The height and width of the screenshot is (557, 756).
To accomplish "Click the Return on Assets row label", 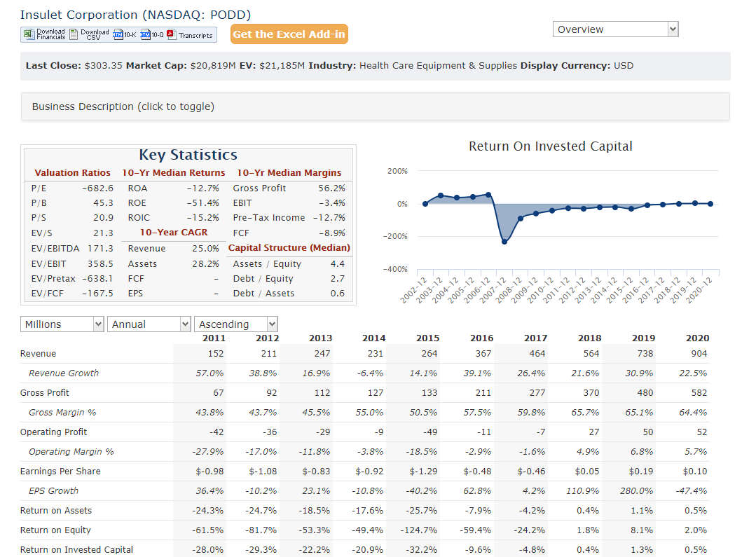I will coord(56,511).
